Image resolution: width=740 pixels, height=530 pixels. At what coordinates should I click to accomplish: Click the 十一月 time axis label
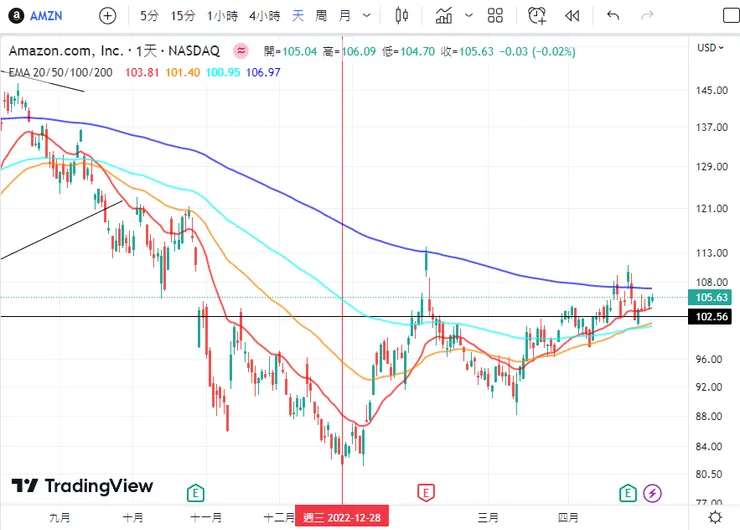coord(206,518)
